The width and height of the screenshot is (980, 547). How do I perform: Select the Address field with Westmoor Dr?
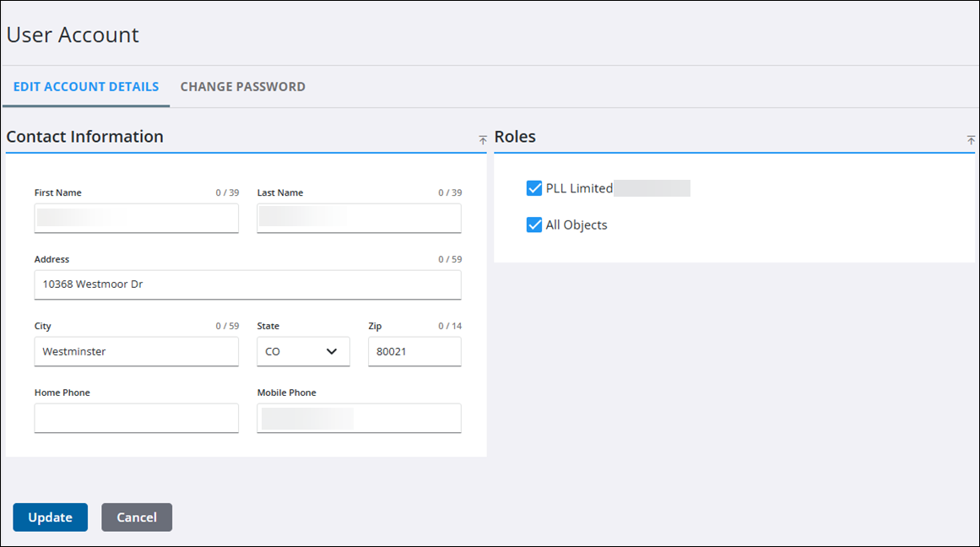coord(247,285)
